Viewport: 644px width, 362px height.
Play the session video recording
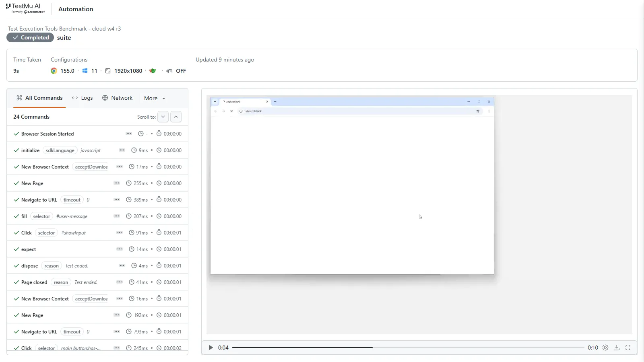pos(211,348)
